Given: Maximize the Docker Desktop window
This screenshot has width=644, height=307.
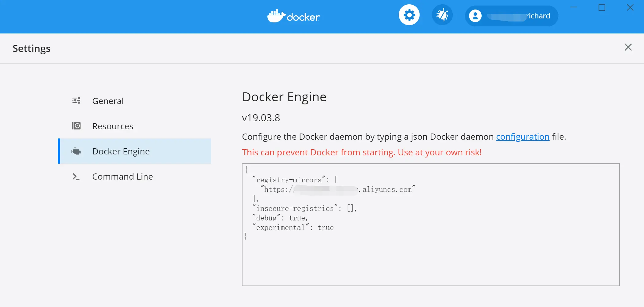Looking at the screenshot, I should (x=602, y=7).
